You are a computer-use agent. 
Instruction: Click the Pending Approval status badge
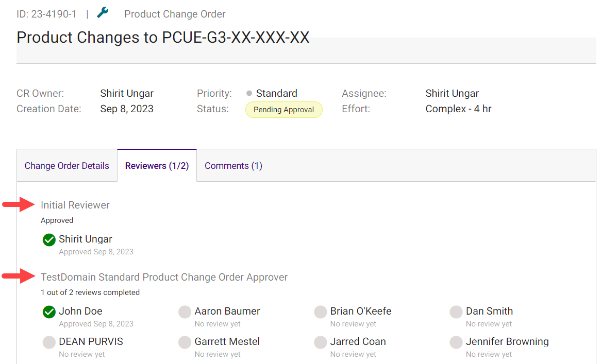tap(283, 110)
